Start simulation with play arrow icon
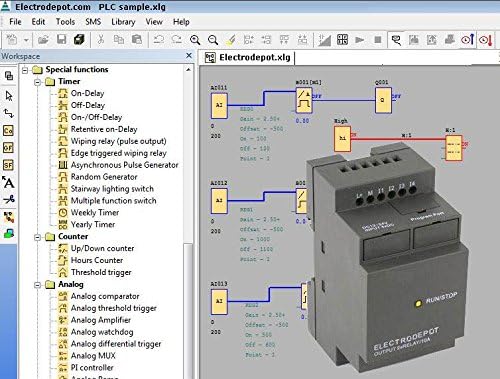 coord(359,40)
